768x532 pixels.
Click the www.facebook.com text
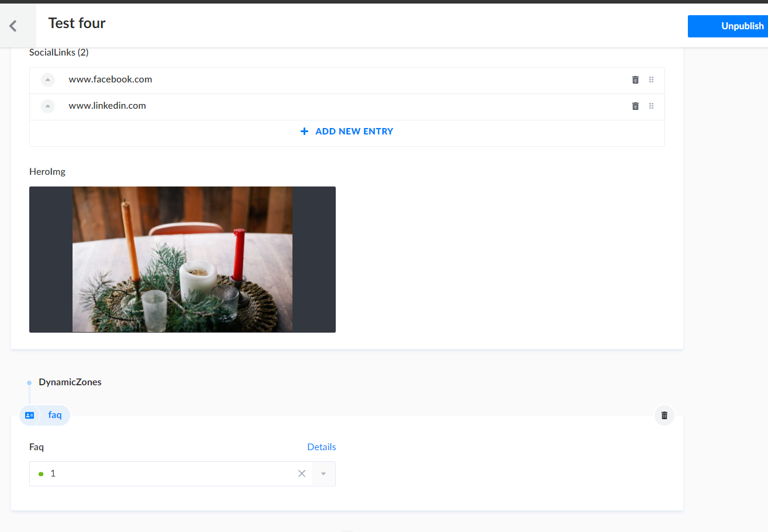coord(111,80)
